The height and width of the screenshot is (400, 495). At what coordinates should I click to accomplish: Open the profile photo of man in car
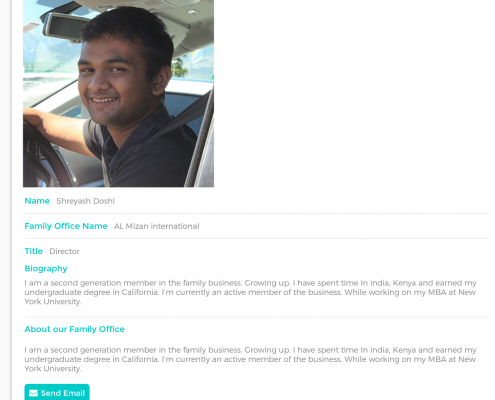[x=118, y=93]
